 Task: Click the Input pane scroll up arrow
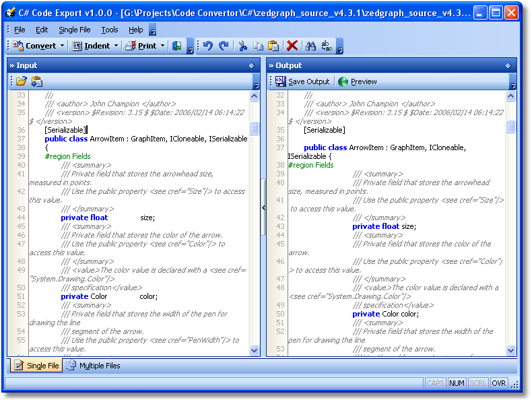[254, 96]
